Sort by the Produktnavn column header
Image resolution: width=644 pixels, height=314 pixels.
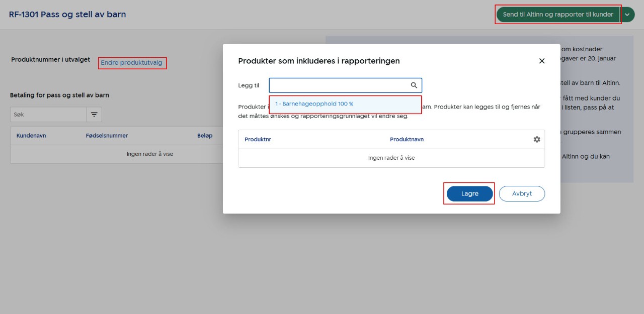tap(407, 139)
